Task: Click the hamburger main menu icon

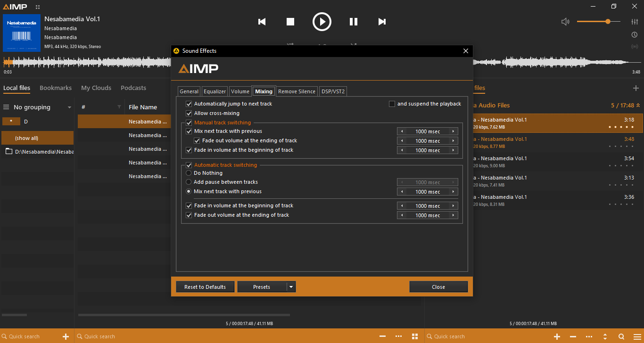Action: point(635,7)
